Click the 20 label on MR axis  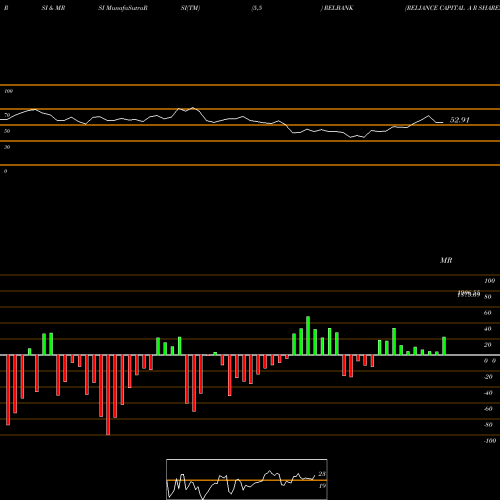coord(488,345)
